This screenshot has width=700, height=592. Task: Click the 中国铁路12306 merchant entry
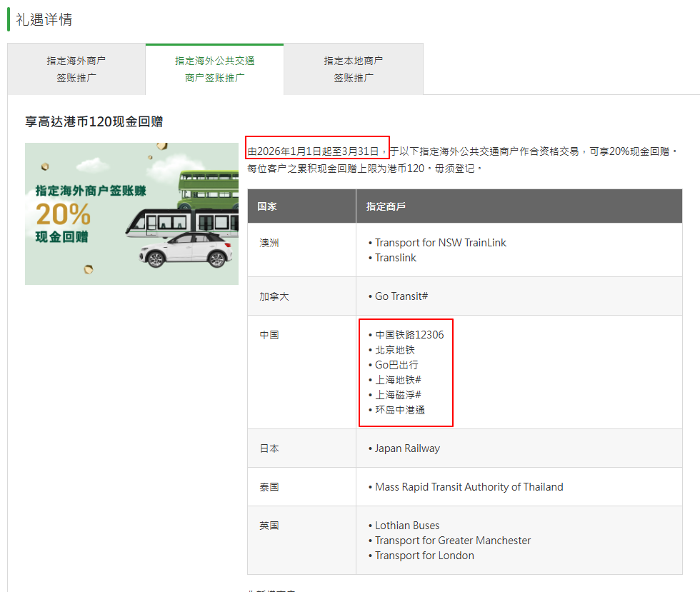coord(409,335)
